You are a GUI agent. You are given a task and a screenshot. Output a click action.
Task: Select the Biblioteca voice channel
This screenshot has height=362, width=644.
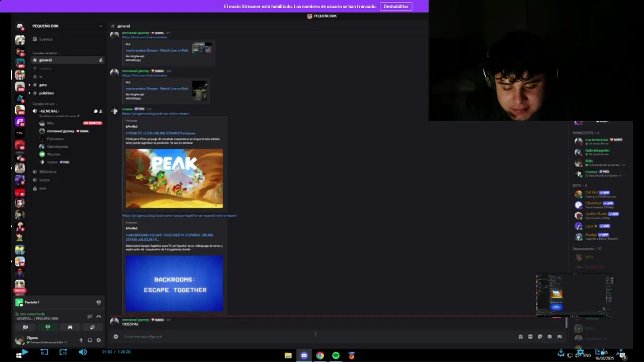click(x=48, y=171)
